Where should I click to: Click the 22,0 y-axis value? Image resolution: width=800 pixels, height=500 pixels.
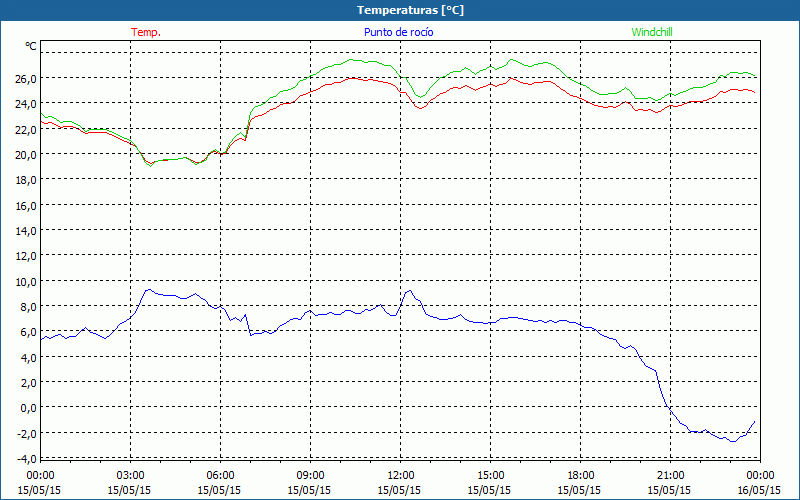(26, 130)
